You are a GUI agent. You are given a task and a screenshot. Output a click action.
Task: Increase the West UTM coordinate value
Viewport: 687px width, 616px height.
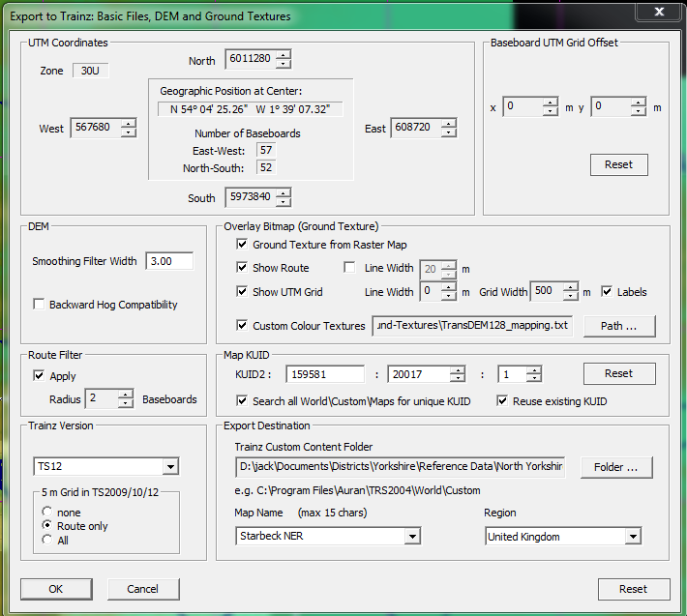(x=128, y=124)
